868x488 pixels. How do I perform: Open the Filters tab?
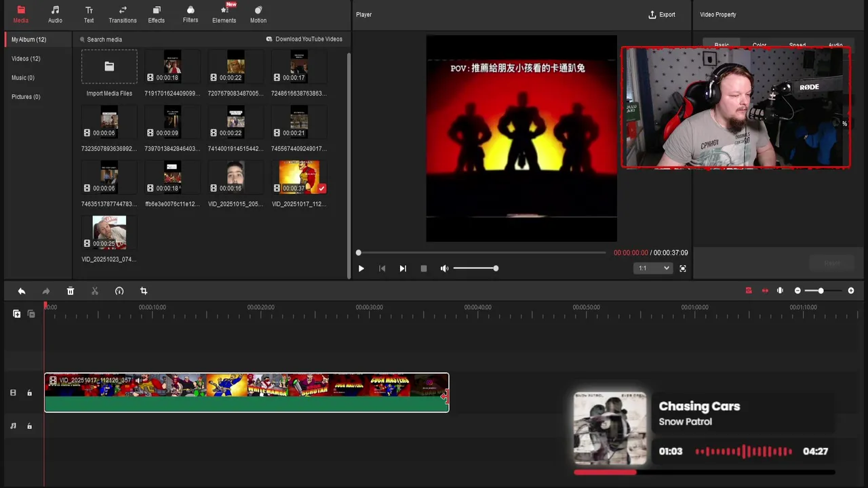tap(191, 14)
